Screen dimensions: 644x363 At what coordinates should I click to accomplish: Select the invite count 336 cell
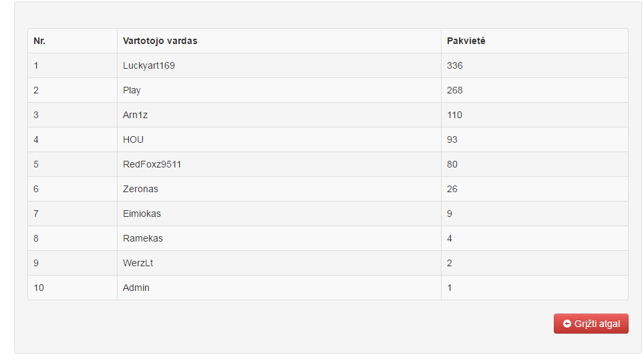[534, 65]
